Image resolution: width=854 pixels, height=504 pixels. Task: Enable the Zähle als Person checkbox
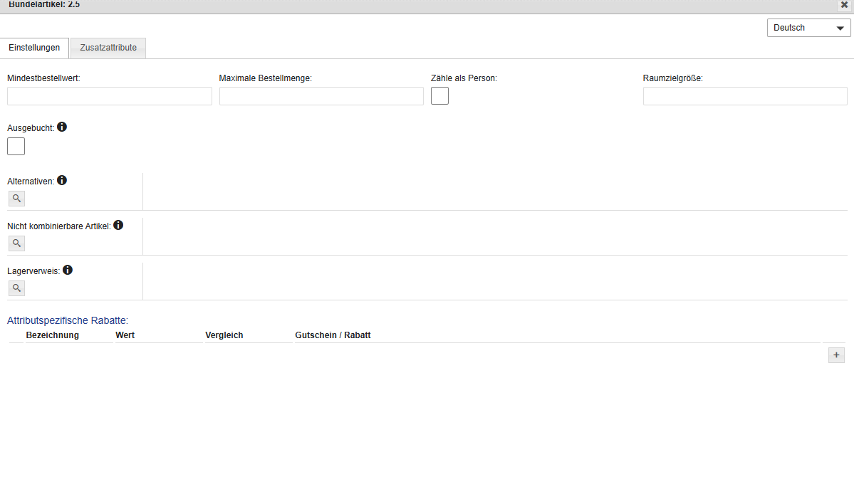click(x=439, y=96)
